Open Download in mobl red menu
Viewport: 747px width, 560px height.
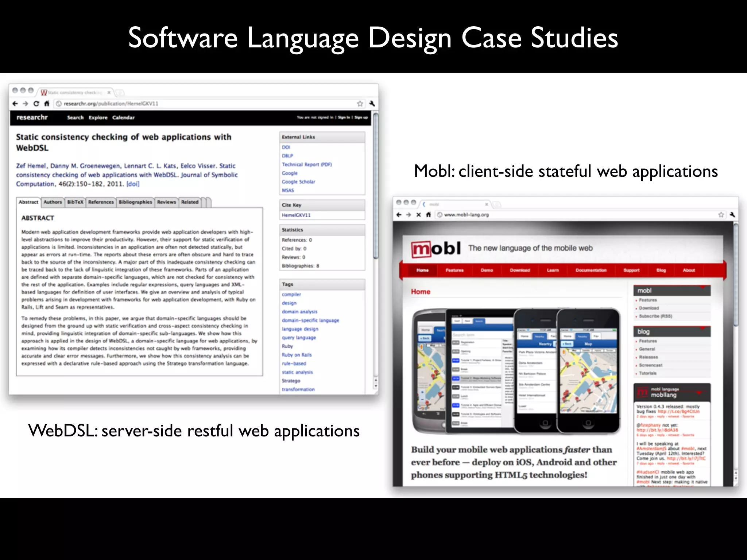(520, 270)
